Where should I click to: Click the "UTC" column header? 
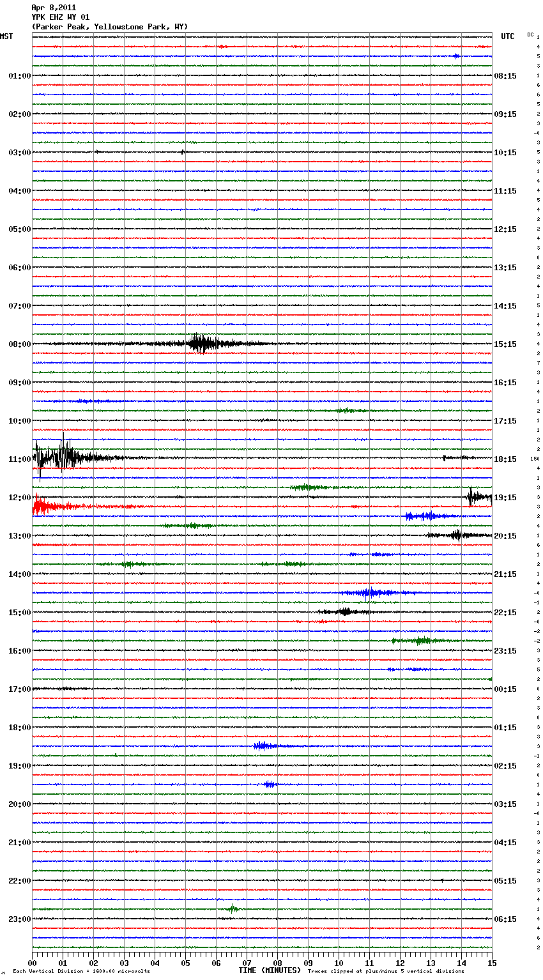508,36
